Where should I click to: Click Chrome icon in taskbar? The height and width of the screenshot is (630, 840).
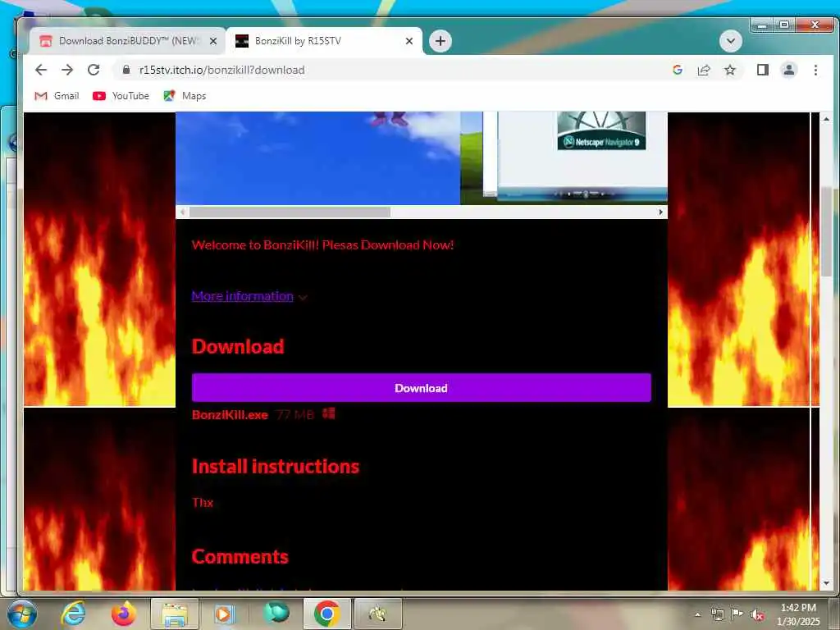coord(327,614)
